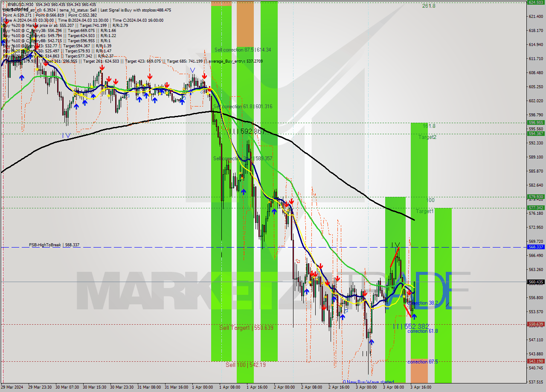Select the 'Sell correction 61.8 | 601.316' label
Screen dimensions: 546x392
click(243, 107)
